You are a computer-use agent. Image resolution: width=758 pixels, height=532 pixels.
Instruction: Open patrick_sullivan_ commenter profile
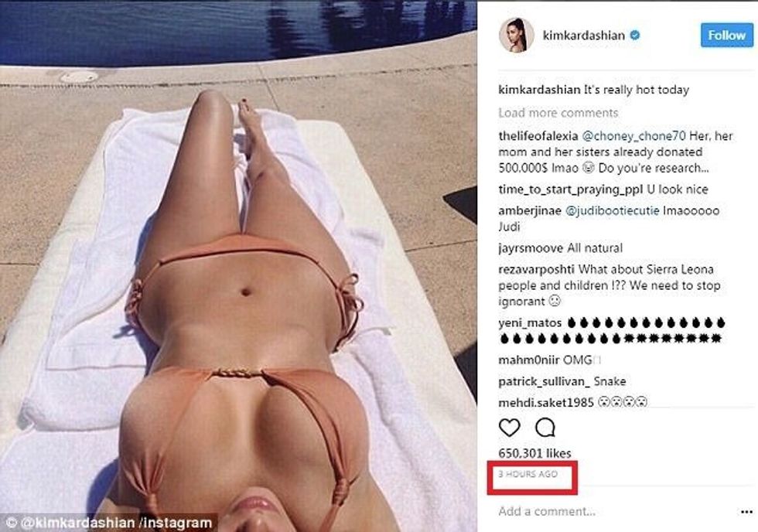click(544, 382)
